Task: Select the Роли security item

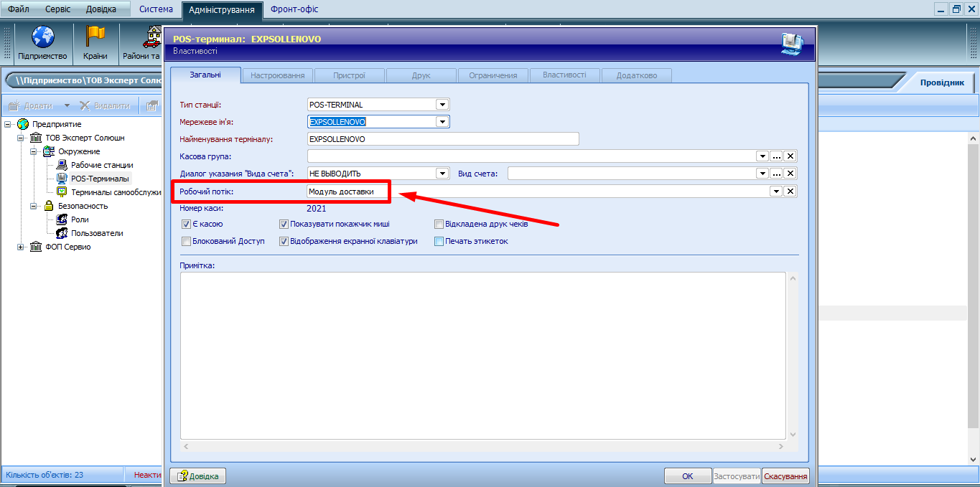Action: tap(80, 219)
